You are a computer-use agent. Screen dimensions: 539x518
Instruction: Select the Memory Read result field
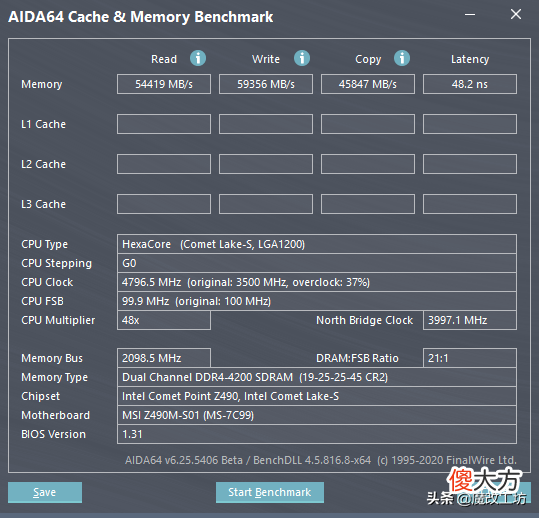coord(164,84)
